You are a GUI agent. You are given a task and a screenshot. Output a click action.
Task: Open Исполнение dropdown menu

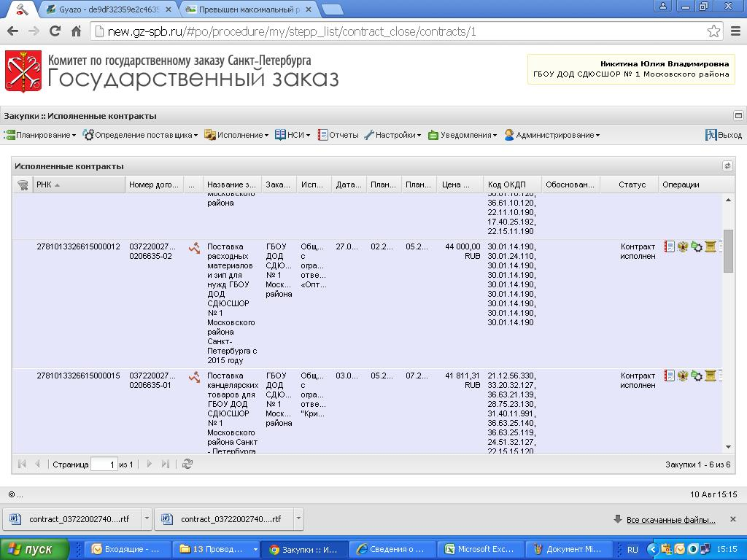(x=236, y=135)
